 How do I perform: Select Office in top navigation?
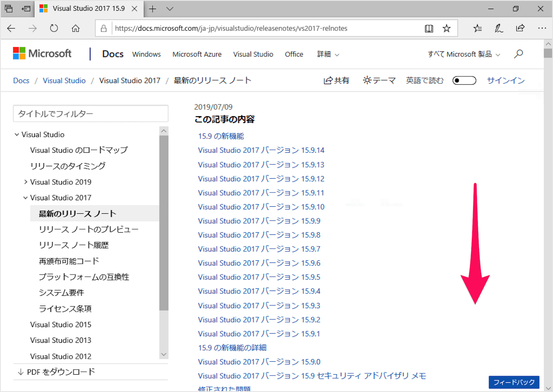(294, 54)
